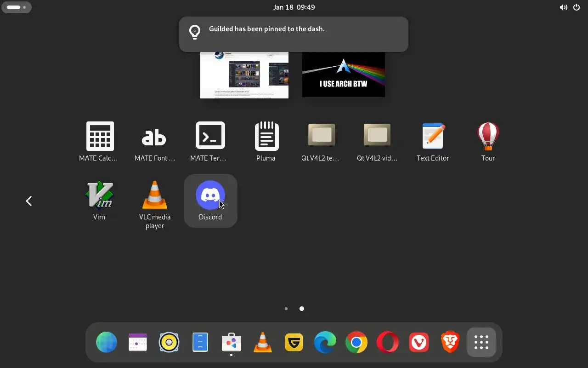The width and height of the screenshot is (588, 368).
Task: Open Qt V4L2 test utility
Action: (322, 142)
